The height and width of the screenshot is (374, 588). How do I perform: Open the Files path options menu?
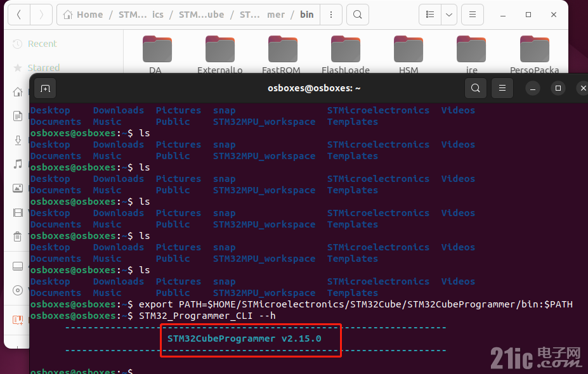330,15
